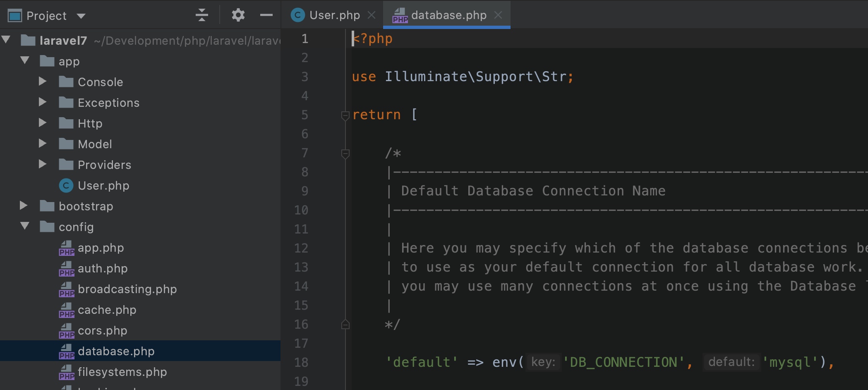
Task: Click the bootstrap folder icon
Action: 47,206
